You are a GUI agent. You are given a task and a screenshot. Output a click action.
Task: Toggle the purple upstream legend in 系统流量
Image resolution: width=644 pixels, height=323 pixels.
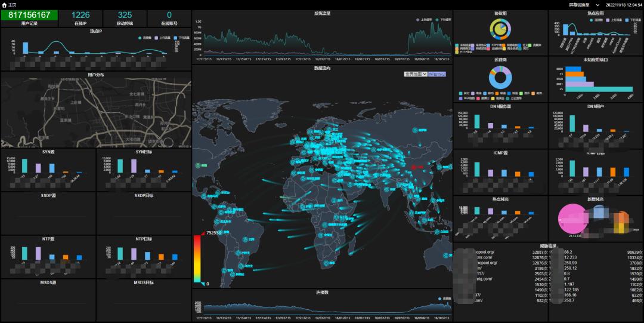(423, 19)
